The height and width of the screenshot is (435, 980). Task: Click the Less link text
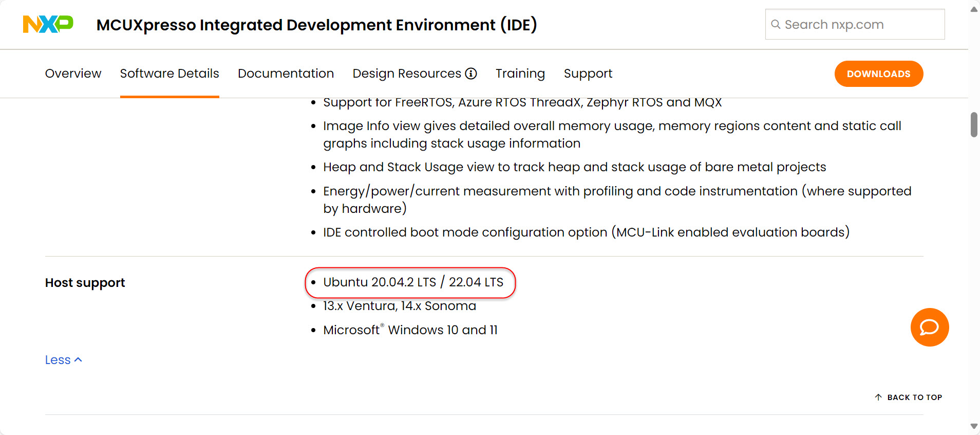(x=58, y=360)
